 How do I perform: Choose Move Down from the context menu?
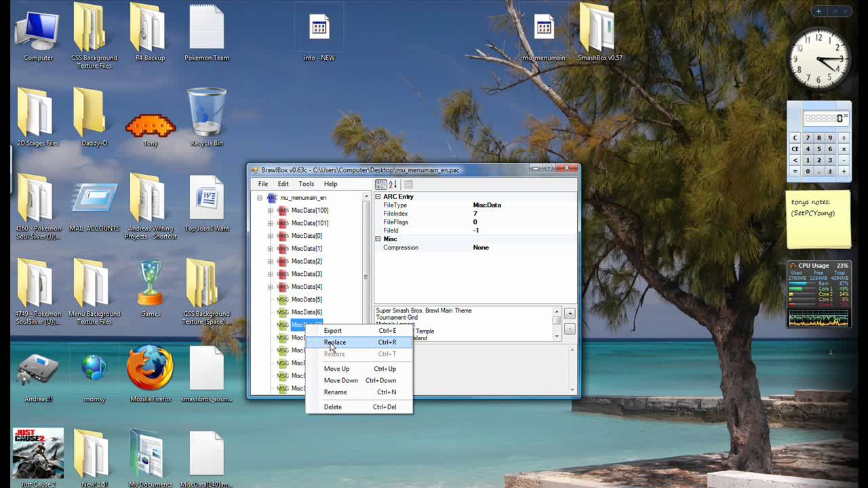(x=359, y=380)
